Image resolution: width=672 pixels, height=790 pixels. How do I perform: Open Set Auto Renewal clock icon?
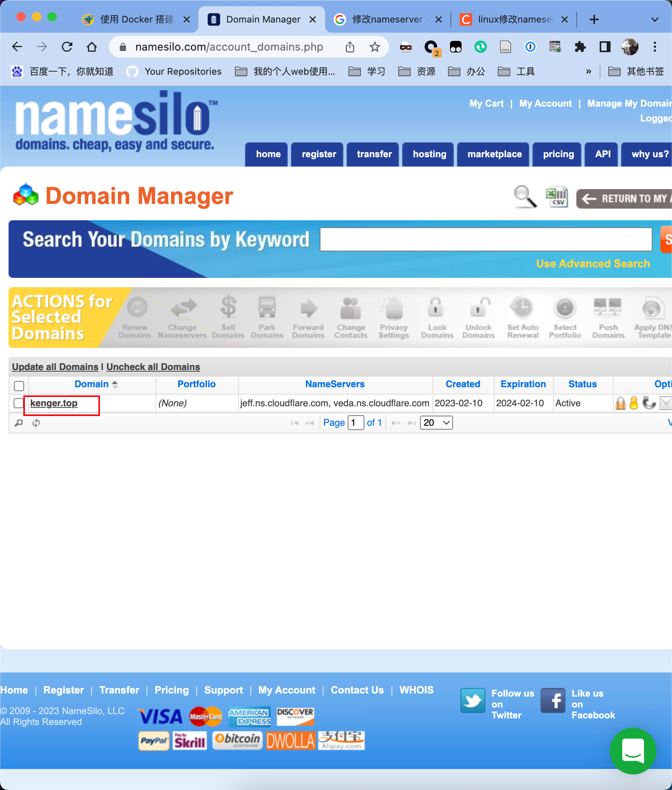[x=523, y=307]
